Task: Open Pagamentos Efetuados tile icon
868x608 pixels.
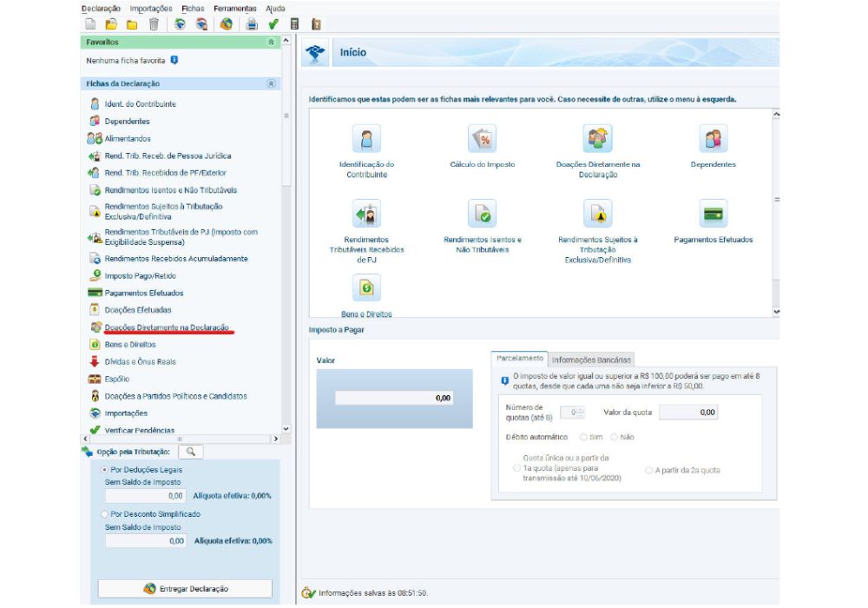Action: (x=713, y=214)
